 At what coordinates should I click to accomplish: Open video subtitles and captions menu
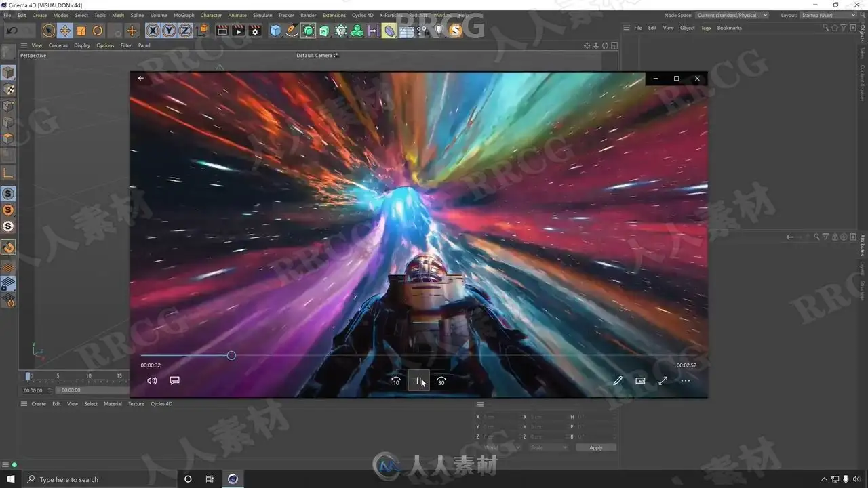coord(174,381)
